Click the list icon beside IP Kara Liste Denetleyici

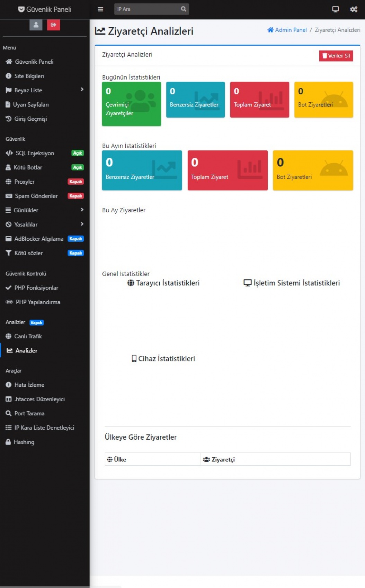click(x=9, y=428)
